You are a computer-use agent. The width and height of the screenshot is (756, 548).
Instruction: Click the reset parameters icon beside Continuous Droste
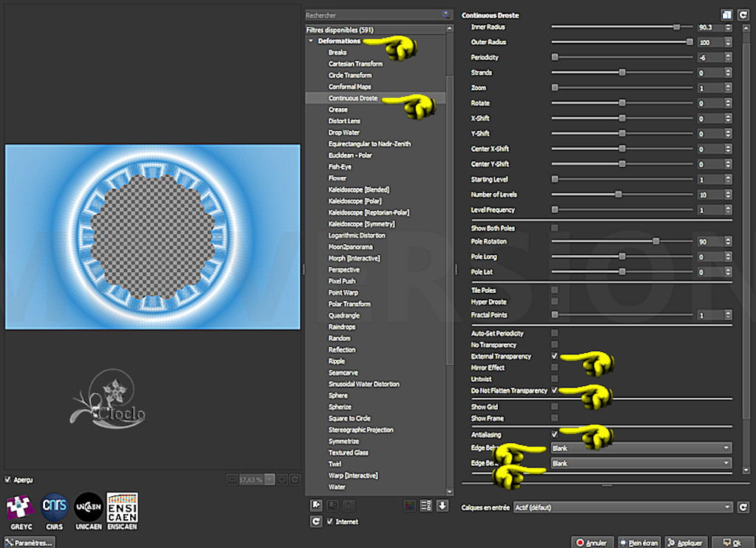pyautogui.click(x=743, y=14)
